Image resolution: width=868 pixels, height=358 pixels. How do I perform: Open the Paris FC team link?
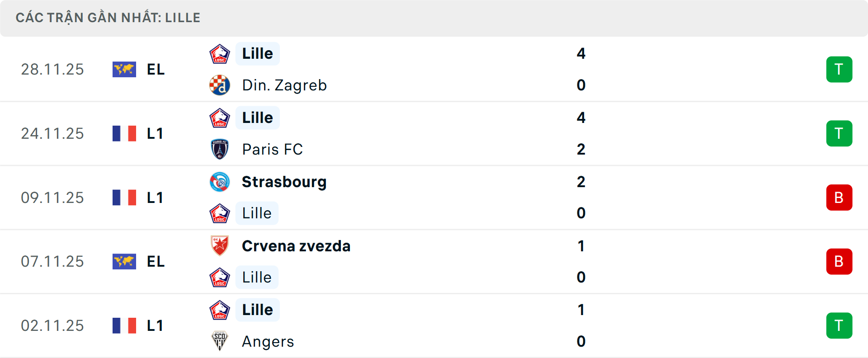pos(272,149)
